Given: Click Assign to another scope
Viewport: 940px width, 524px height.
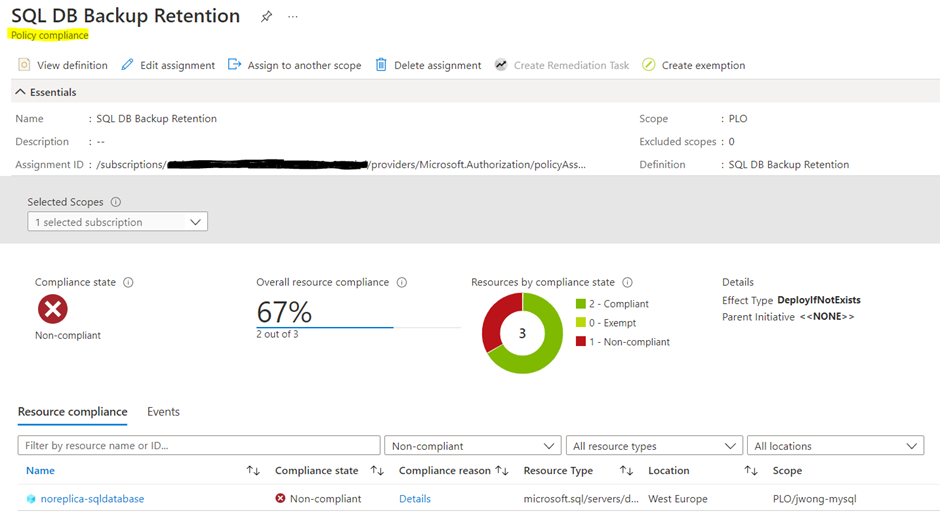Looking at the screenshot, I should pos(305,65).
